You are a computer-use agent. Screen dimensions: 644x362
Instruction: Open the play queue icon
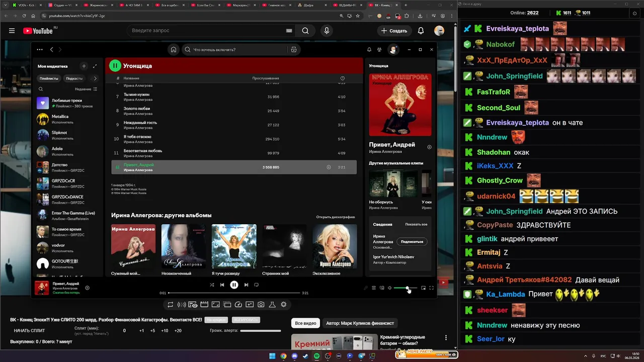pos(374,288)
